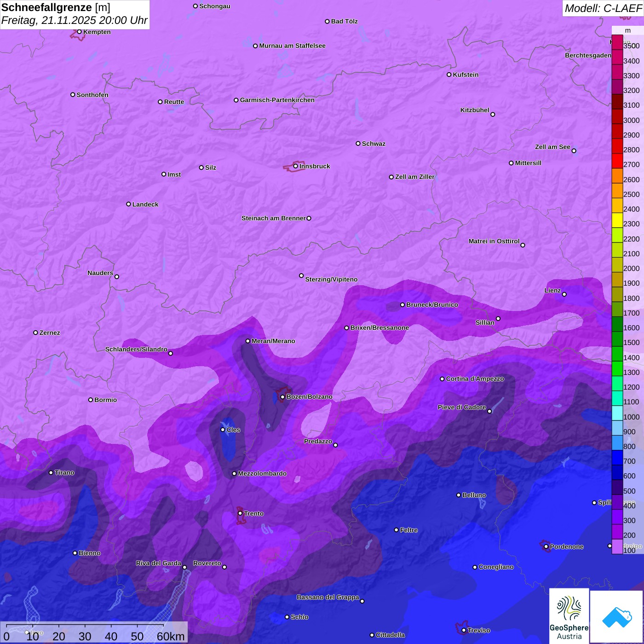Click the Modell: C-LAEF label
Viewport: 644px width, 644px height.
(603, 8)
